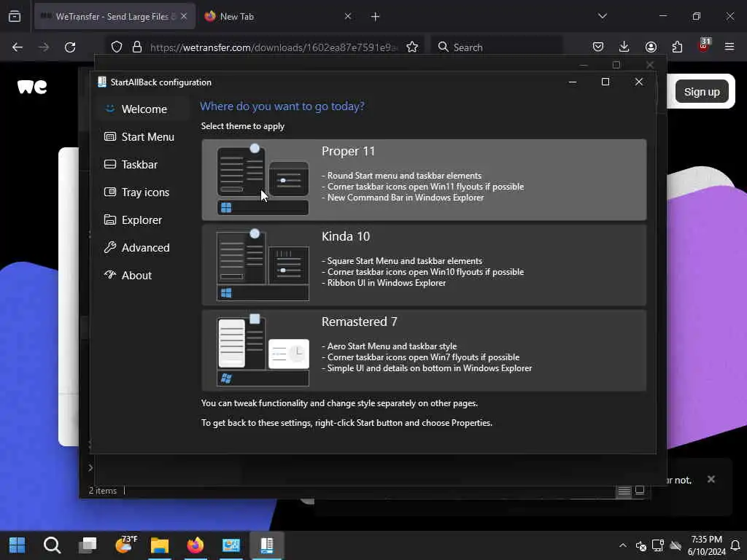Click the About icon in the sidebar
The height and width of the screenshot is (560, 747).
[x=110, y=275]
